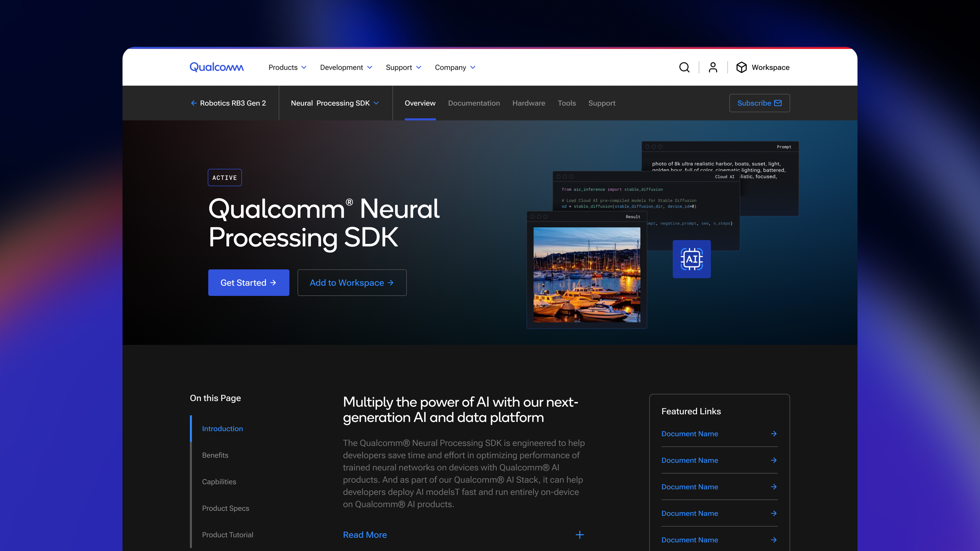
Task: Switch to the Documentation tab
Action: coord(474,103)
